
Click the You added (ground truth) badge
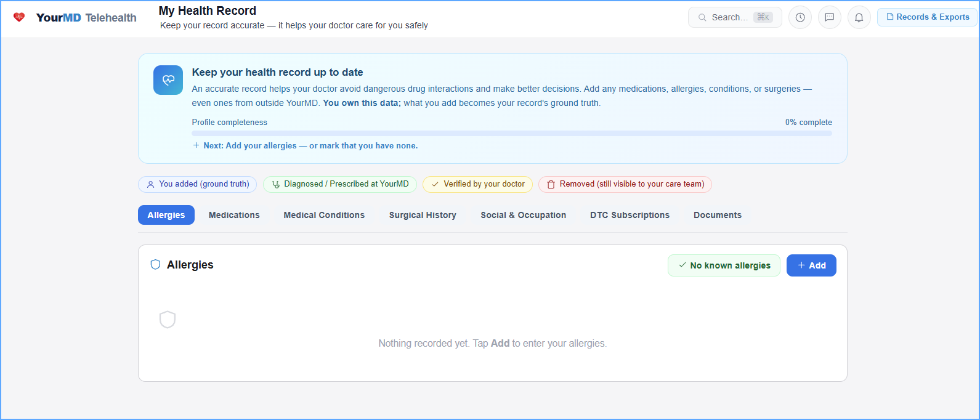(198, 184)
